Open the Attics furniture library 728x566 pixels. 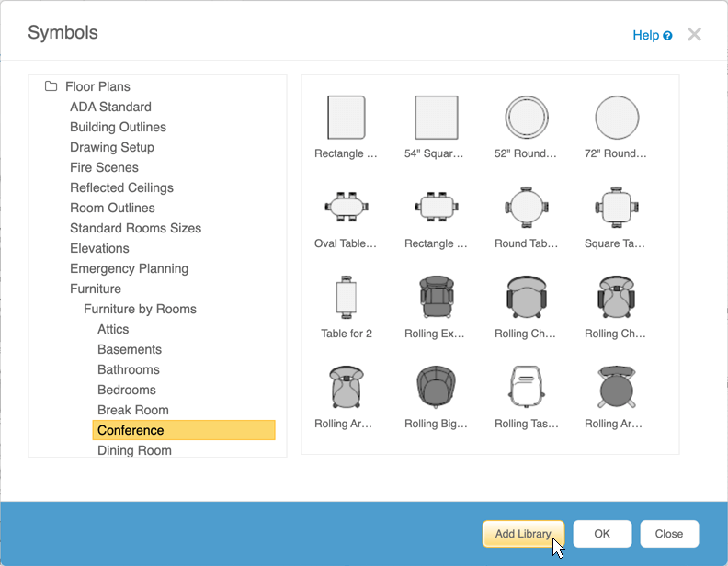pyautogui.click(x=113, y=329)
